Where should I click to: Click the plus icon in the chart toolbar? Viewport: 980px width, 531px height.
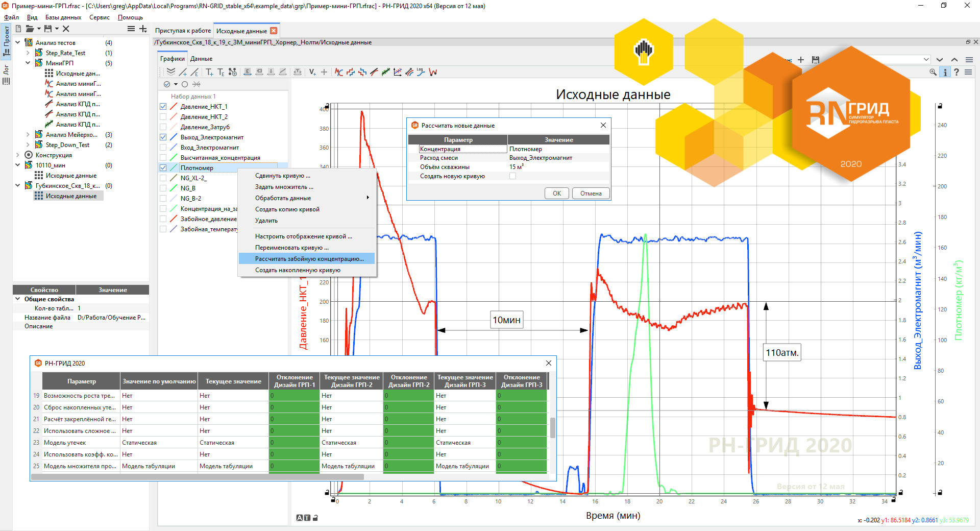(324, 72)
